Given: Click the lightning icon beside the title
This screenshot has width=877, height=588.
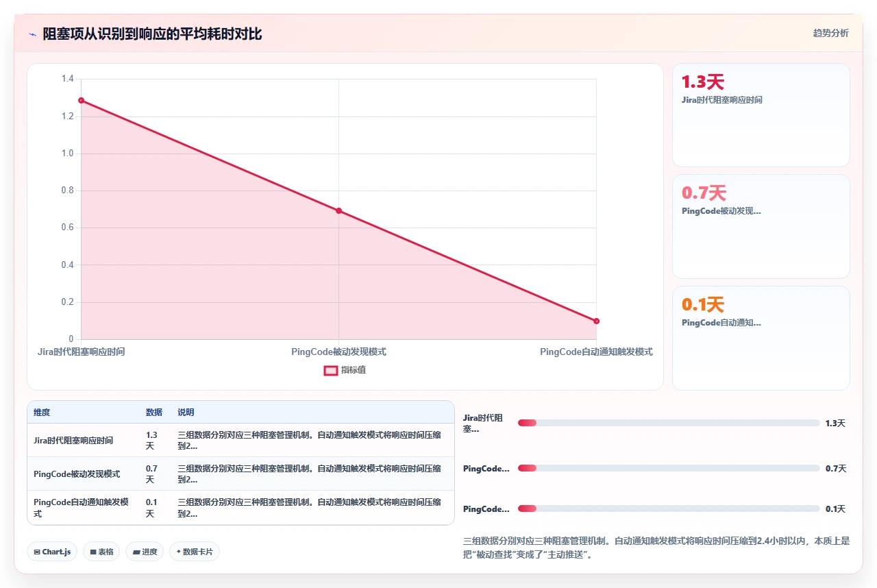Looking at the screenshot, I should pyautogui.click(x=32, y=34).
